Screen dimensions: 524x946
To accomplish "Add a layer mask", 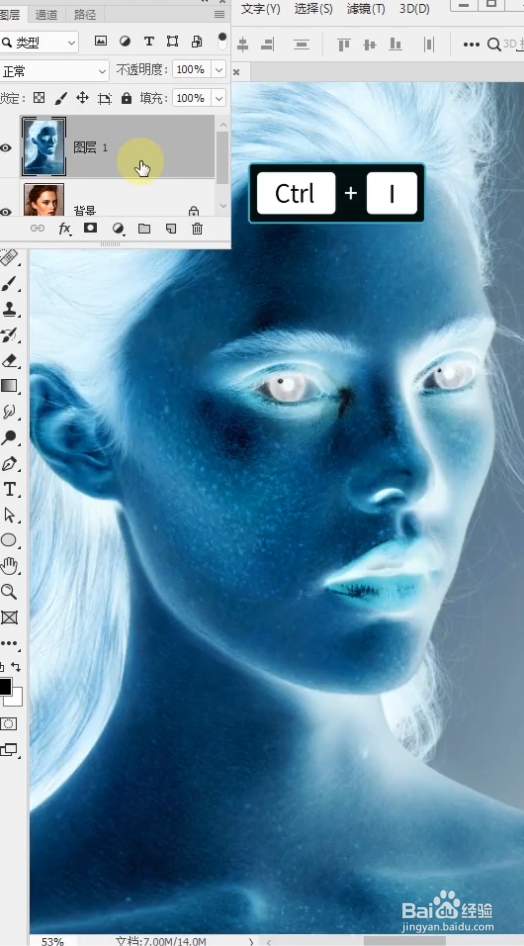I will (90, 228).
